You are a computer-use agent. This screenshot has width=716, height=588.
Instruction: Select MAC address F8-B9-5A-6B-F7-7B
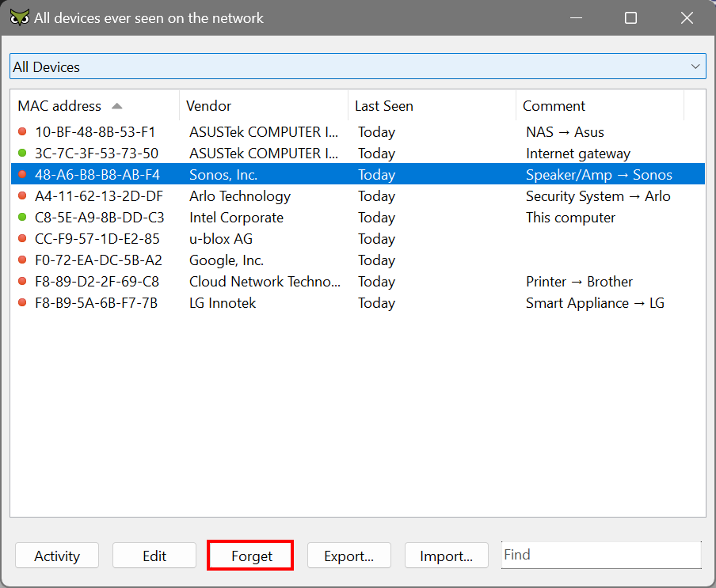[x=96, y=303]
